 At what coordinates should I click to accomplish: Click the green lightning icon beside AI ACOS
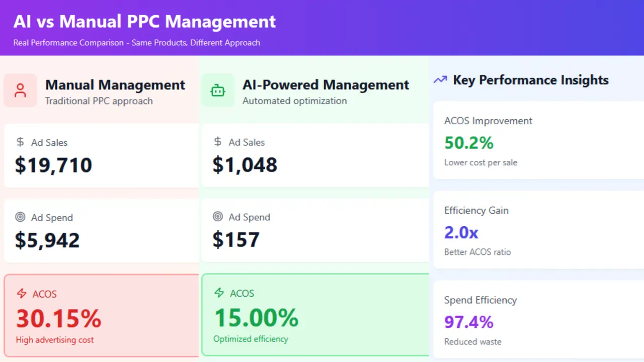coord(219,293)
